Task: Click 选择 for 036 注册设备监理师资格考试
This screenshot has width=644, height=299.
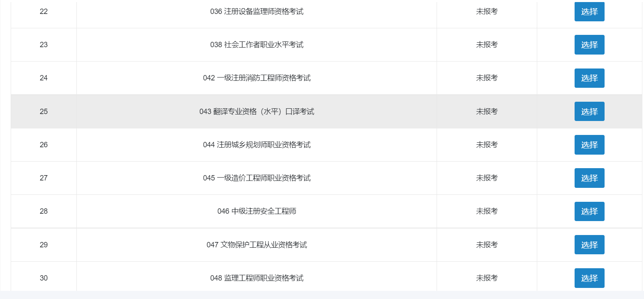Action: pos(589,11)
